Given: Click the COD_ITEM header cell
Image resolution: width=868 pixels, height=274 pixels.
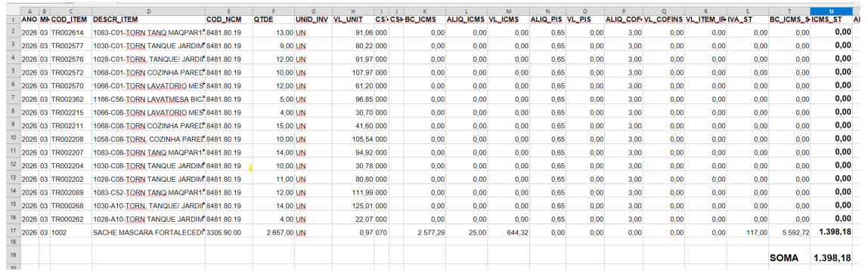Looking at the screenshot, I should click(x=71, y=20).
